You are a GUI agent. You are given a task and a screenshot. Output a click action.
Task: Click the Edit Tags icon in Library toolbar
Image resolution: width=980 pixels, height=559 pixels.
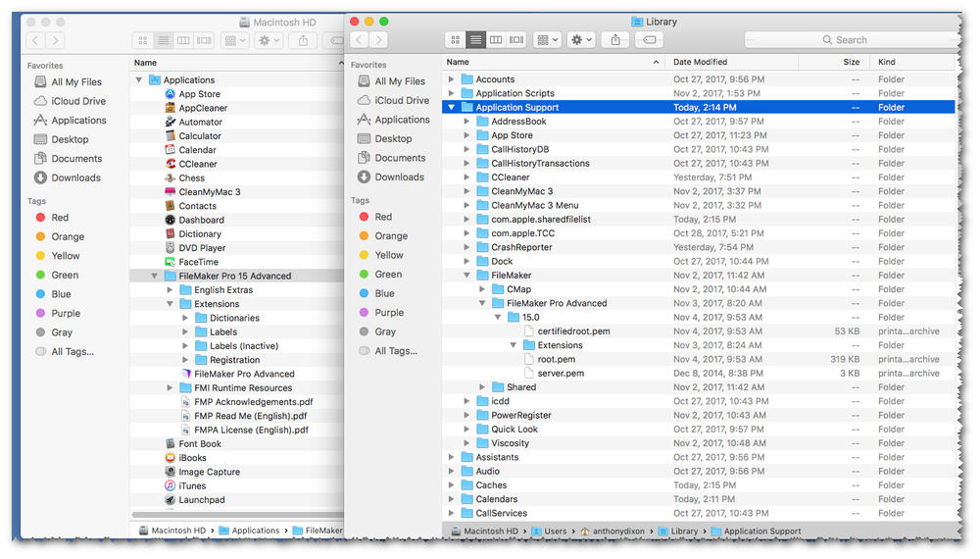pyautogui.click(x=648, y=40)
